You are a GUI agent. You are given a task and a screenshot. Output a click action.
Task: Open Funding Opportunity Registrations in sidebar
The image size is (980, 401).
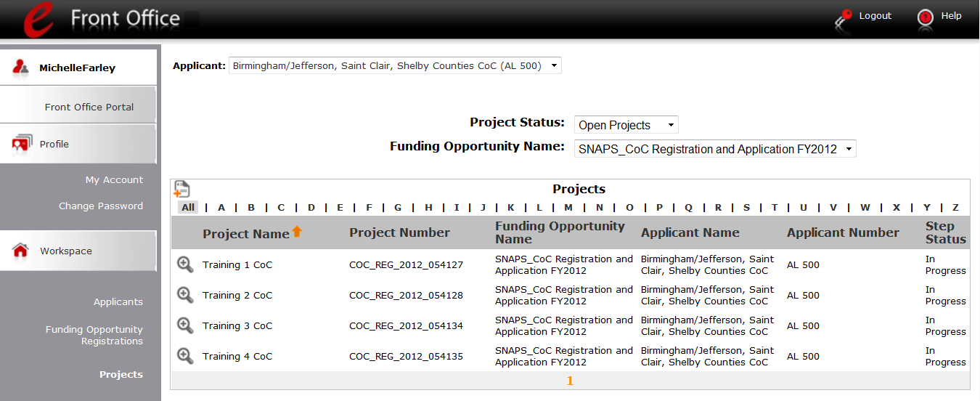pos(94,335)
